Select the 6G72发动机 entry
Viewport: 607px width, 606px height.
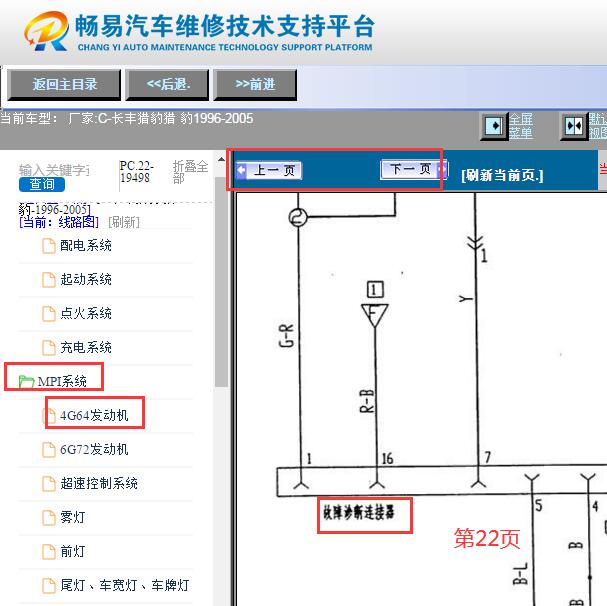pos(94,449)
